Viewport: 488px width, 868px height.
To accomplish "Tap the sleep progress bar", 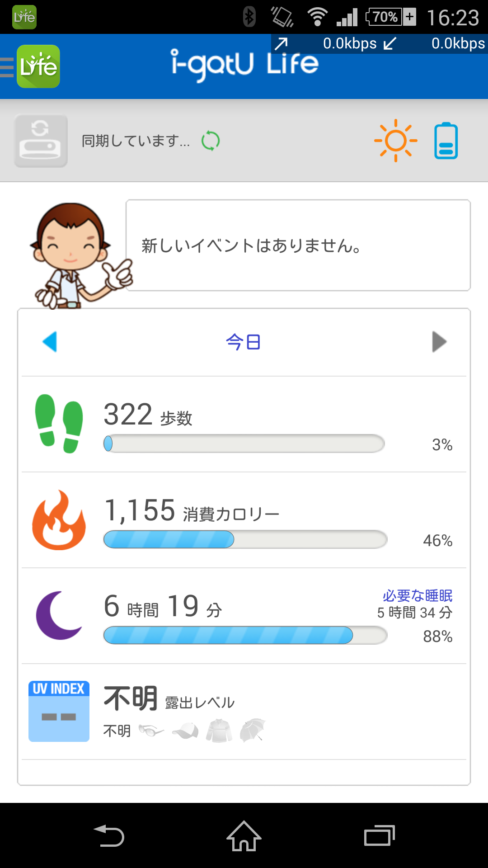I will [x=245, y=635].
